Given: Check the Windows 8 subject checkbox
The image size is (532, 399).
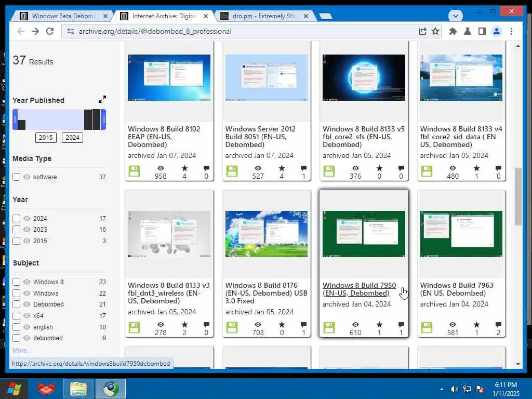Looking at the screenshot, I should pos(16,282).
